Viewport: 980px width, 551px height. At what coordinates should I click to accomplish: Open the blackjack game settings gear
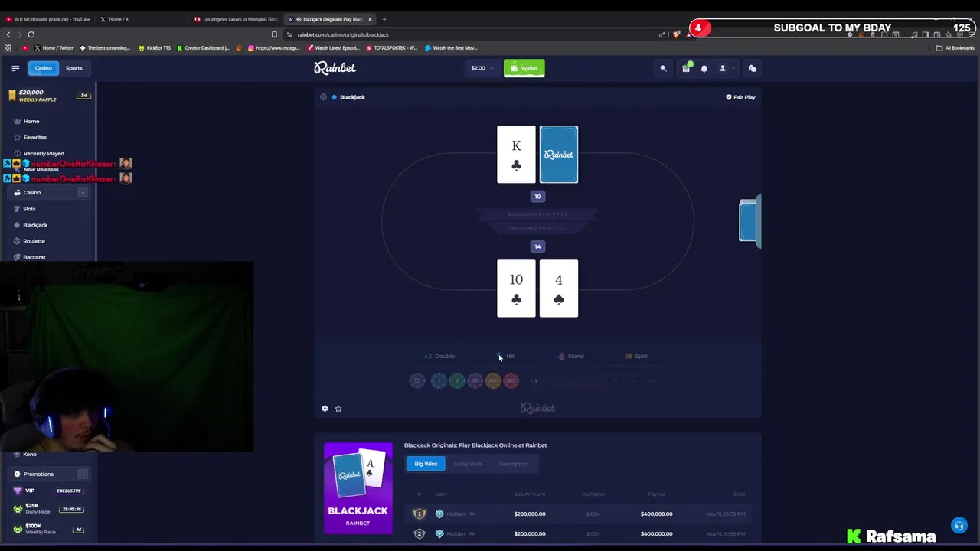pyautogui.click(x=325, y=409)
